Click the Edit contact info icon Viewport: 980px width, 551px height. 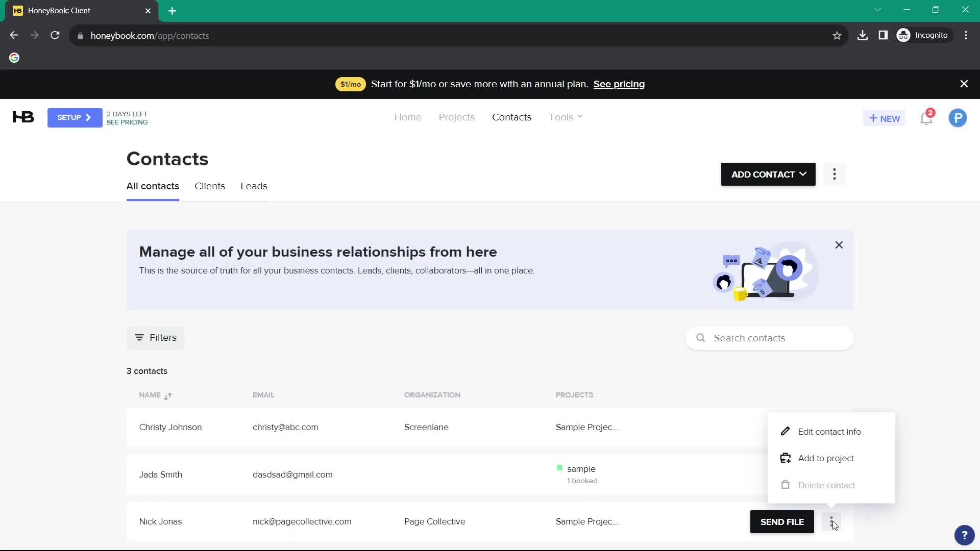[786, 431]
